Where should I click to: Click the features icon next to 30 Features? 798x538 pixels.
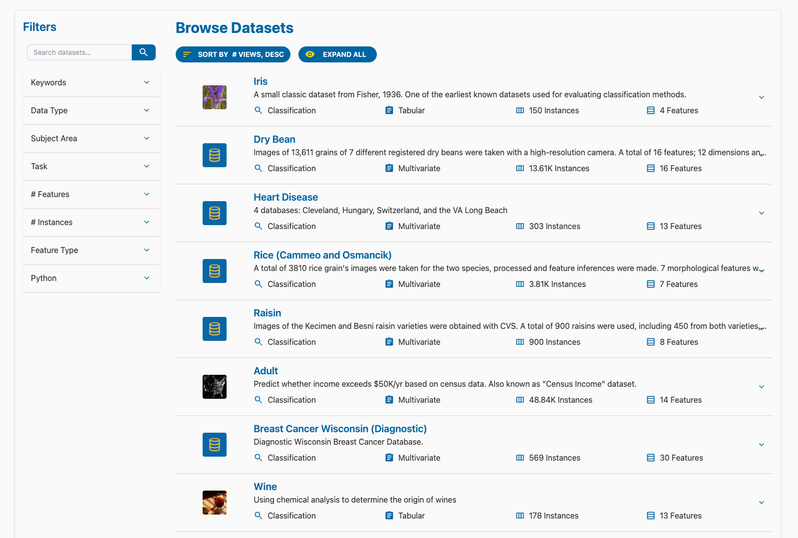coord(650,458)
